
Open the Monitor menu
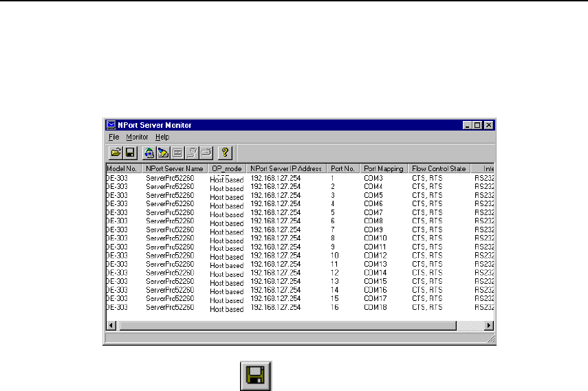pos(137,137)
